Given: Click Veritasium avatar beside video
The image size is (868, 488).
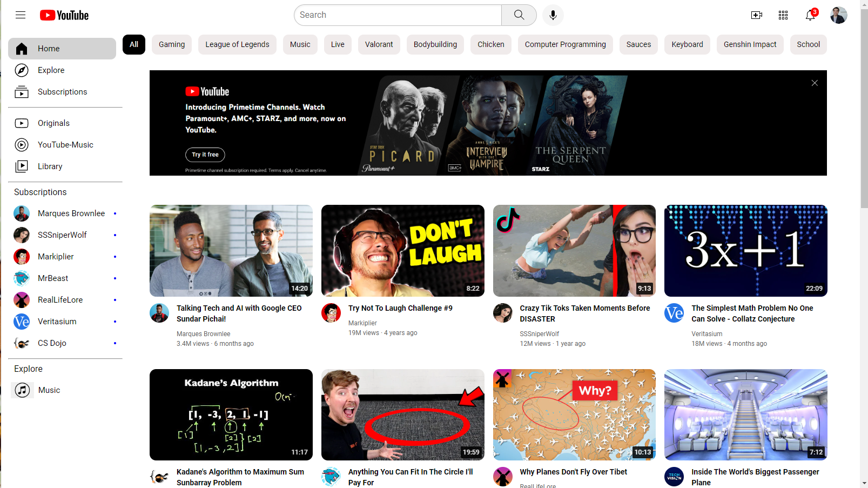Looking at the screenshot, I should point(674,313).
